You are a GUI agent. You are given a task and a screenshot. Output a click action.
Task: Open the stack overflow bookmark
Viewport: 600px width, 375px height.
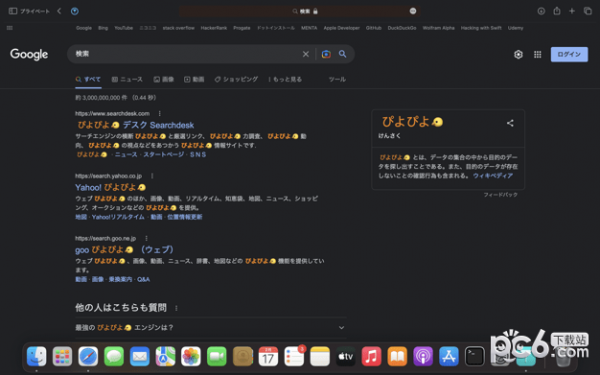tap(178, 28)
